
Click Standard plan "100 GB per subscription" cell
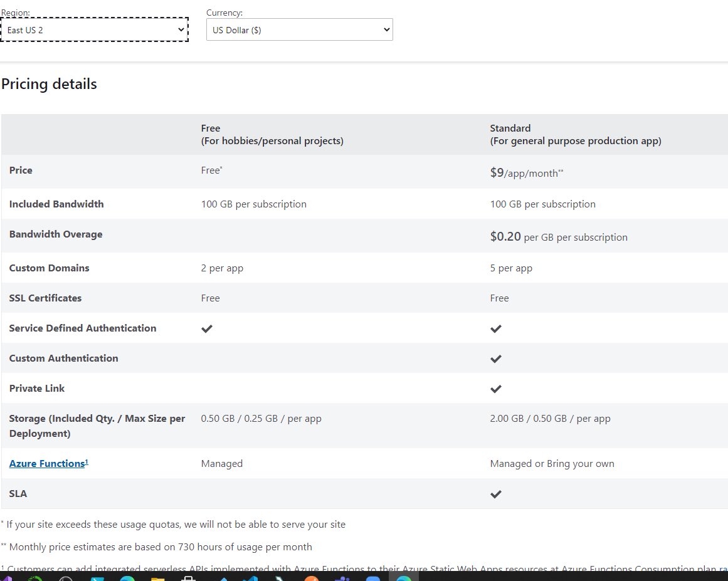(543, 204)
